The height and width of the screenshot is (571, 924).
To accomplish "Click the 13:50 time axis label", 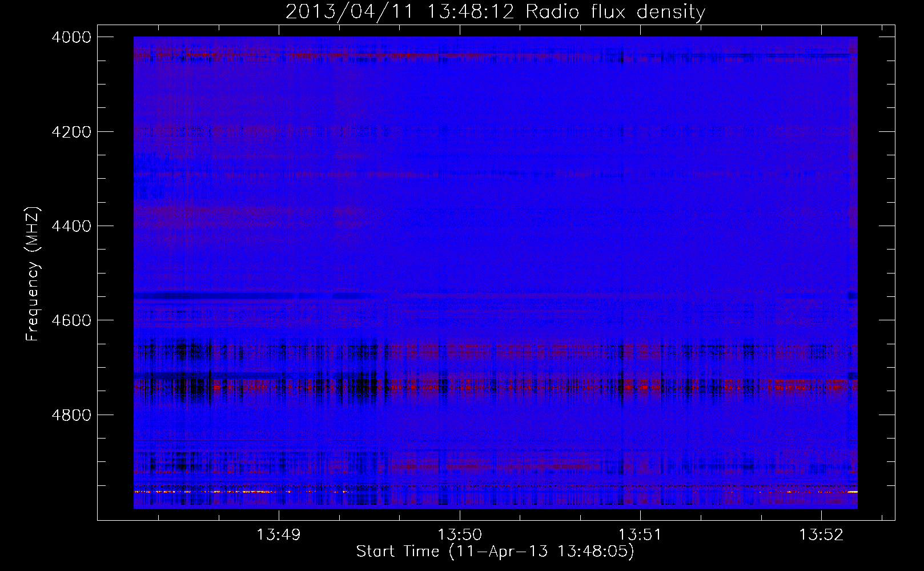I will coord(460,535).
